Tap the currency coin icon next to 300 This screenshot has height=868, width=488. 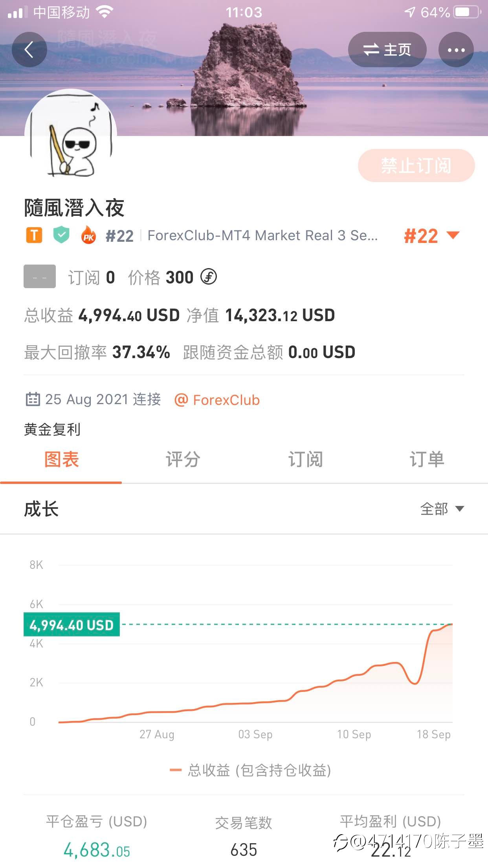click(x=209, y=277)
